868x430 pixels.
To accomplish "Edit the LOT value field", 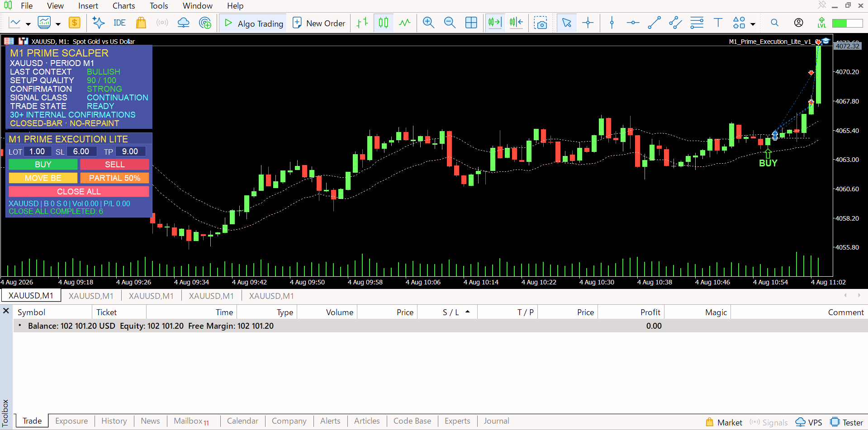I will click(x=38, y=151).
